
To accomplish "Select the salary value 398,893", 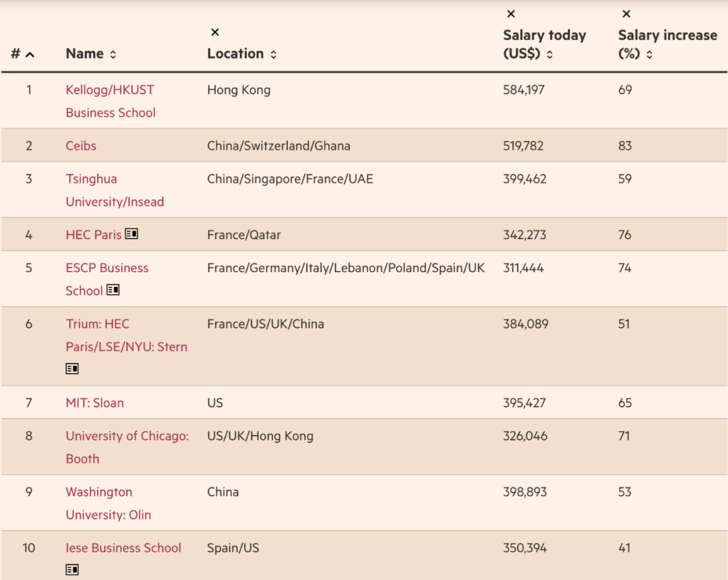I will click(525, 492).
